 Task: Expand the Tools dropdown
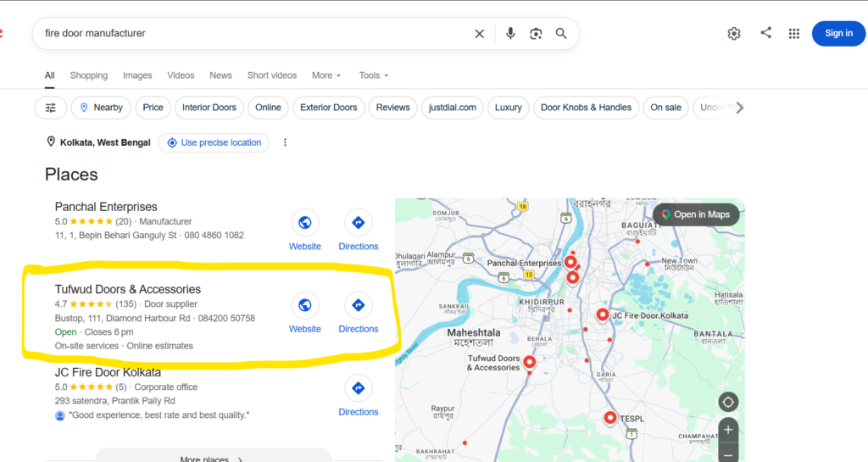(x=374, y=75)
